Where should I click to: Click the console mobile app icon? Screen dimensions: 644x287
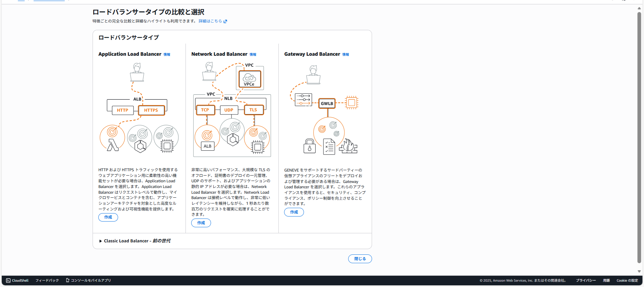[x=67, y=280]
